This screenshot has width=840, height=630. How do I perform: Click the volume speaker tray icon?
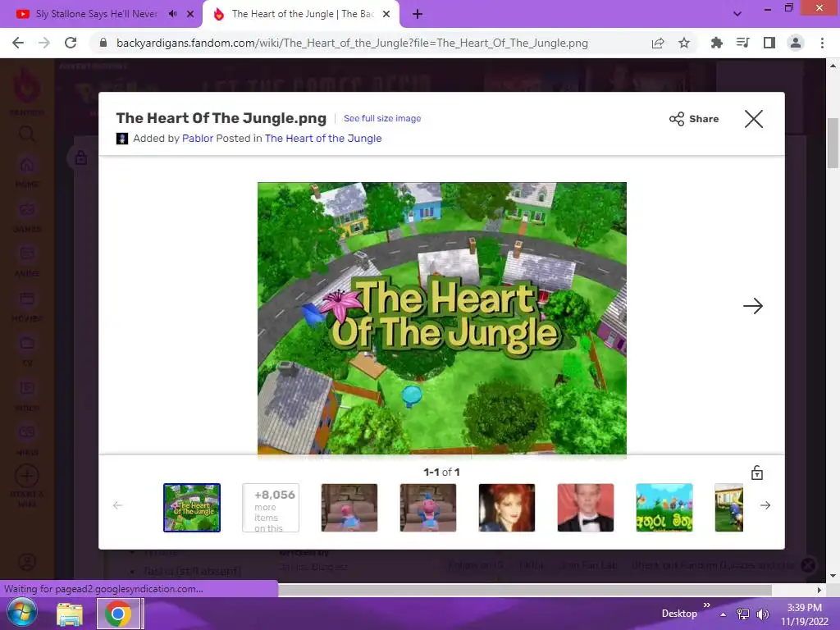coord(762,614)
